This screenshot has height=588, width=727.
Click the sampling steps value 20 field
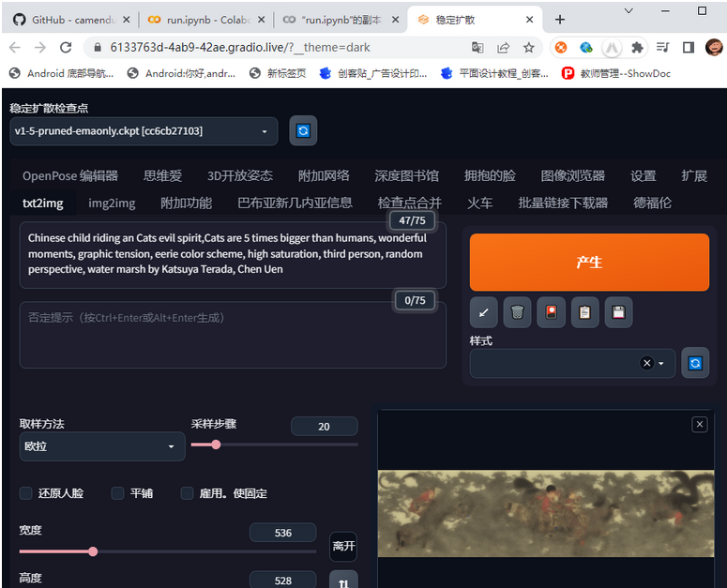(324, 427)
